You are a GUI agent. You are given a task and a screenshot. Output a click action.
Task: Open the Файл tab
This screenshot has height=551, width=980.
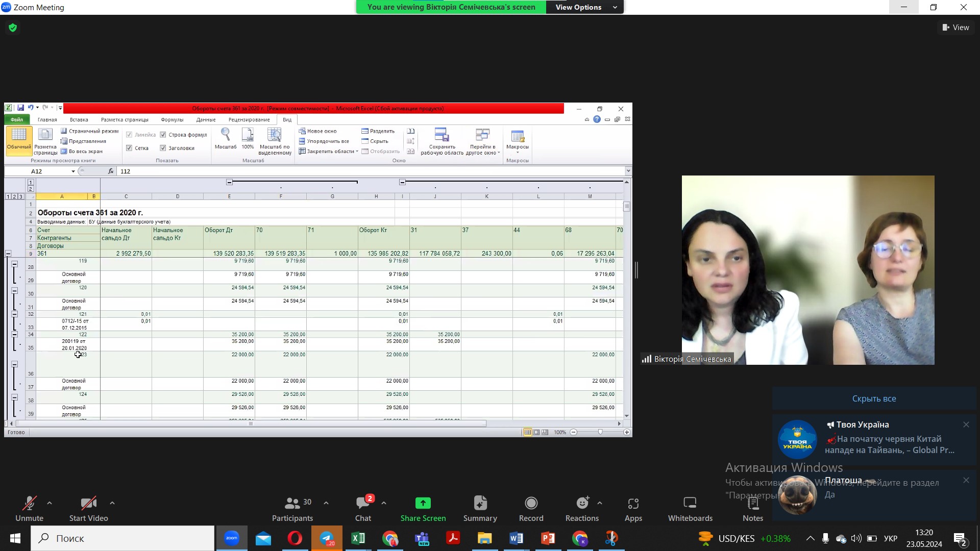(17, 119)
